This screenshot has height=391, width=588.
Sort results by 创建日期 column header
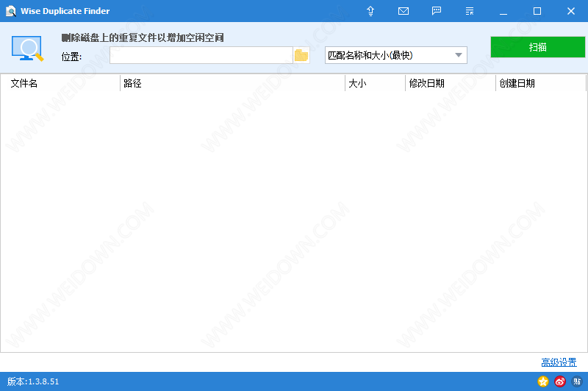pos(540,83)
